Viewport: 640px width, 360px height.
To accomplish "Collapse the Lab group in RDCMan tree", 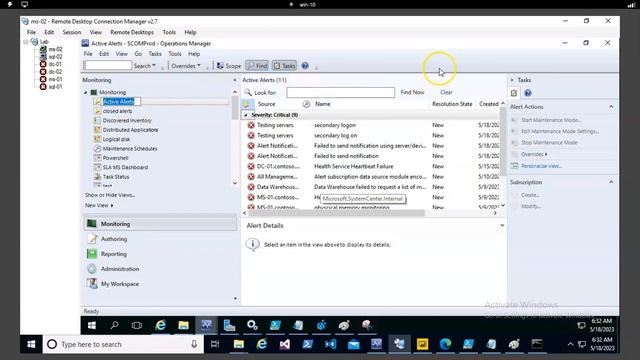I will tap(26, 42).
